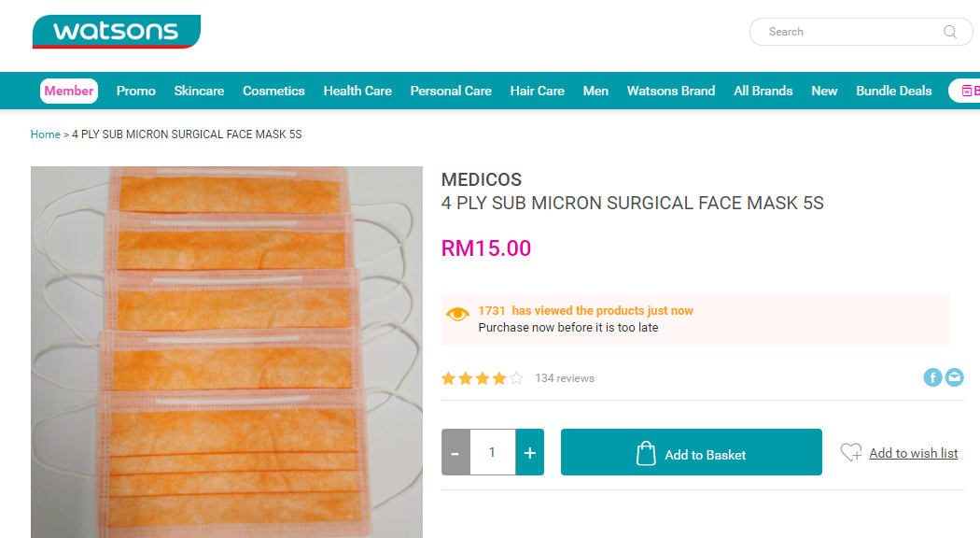Open the Bundle Deals menu
Viewport: 980px width, 538px height.
[893, 91]
